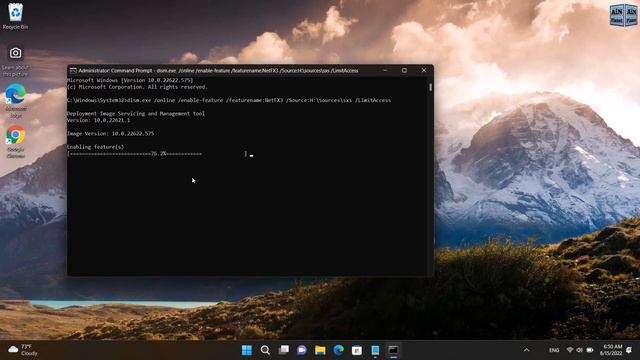640x360 pixels.
Task: Show hidden system tray icons
Action: pos(527,350)
